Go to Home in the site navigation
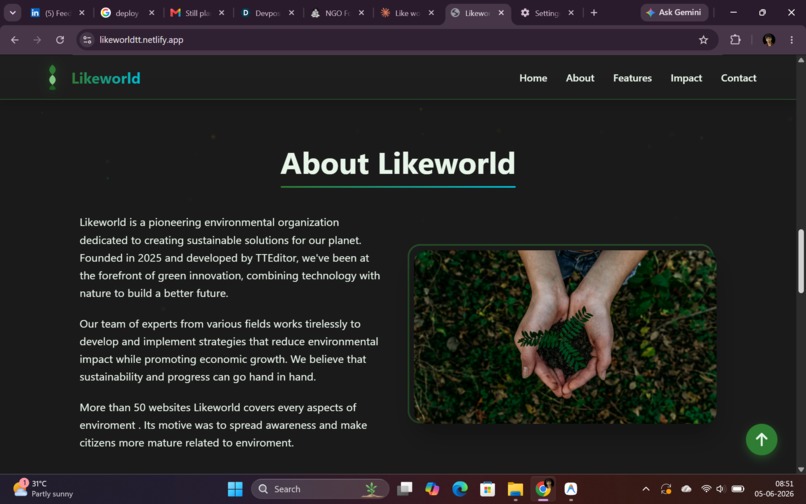Screen dimensions: 806x504 pyautogui.click(x=533, y=78)
